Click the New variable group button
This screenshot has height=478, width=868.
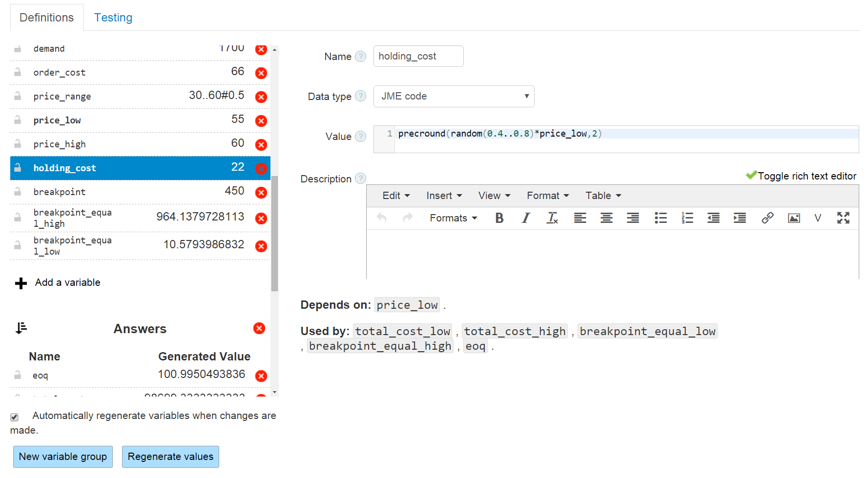point(63,457)
